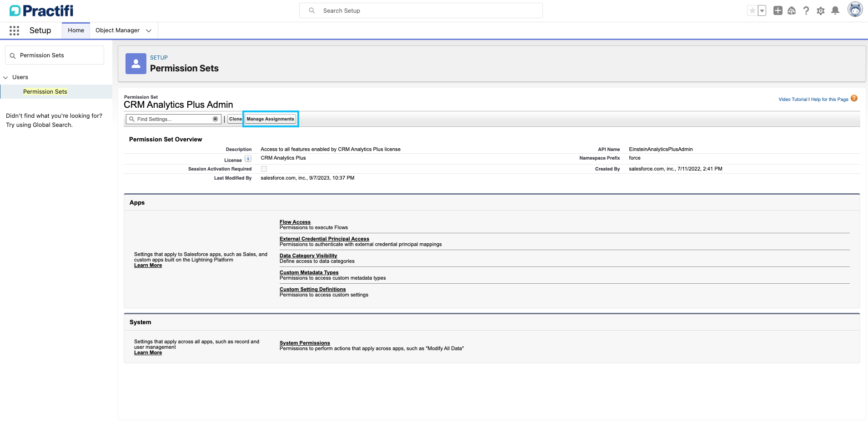Toggle Session Activation Required checkbox
The width and height of the screenshot is (868, 422).
point(264,169)
